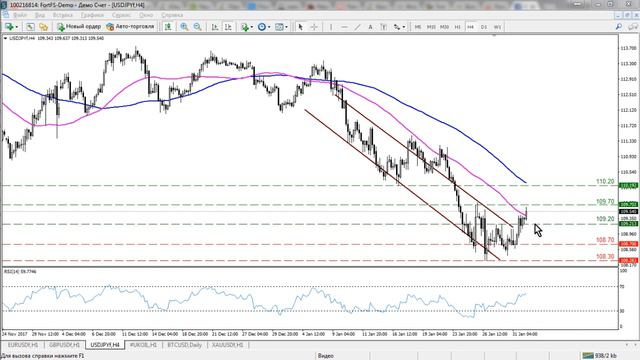Open the Справка menu
This screenshot has width=640, height=360.
(172, 15)
